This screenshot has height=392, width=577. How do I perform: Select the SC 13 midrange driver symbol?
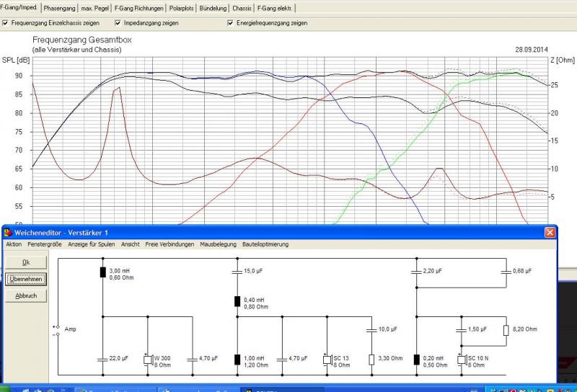click(x=327, y=359)
